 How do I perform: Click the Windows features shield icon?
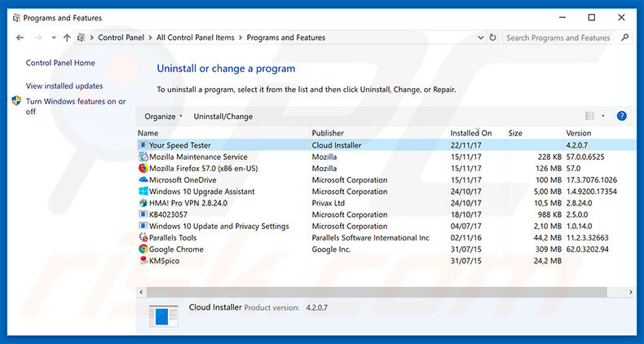[16, 101]
